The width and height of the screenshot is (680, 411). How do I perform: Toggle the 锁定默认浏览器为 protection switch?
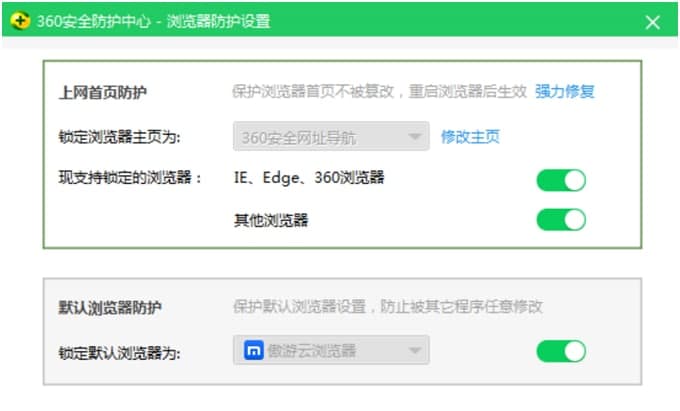561,351
